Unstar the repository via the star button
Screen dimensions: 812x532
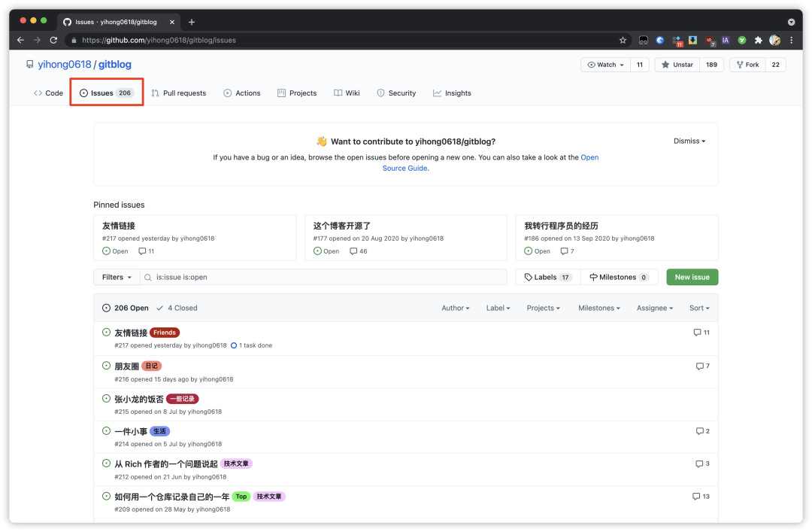(676, 65)
